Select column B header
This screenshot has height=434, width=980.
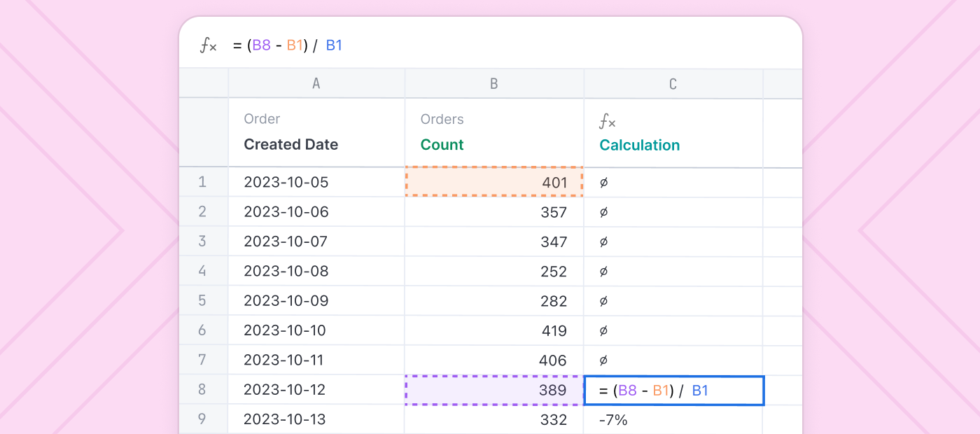(493, 84)
